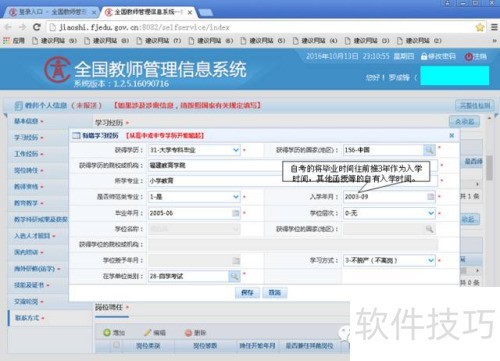Bookmark this page with the star icon
This screenshot has width=500, height=361.
(480, 27)
